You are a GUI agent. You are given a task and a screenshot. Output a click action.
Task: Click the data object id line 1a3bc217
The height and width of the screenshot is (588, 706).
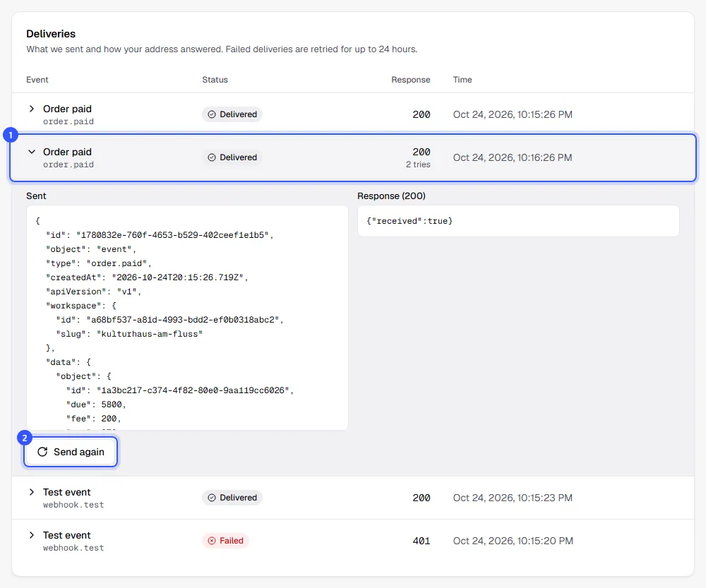coord(179,390)
